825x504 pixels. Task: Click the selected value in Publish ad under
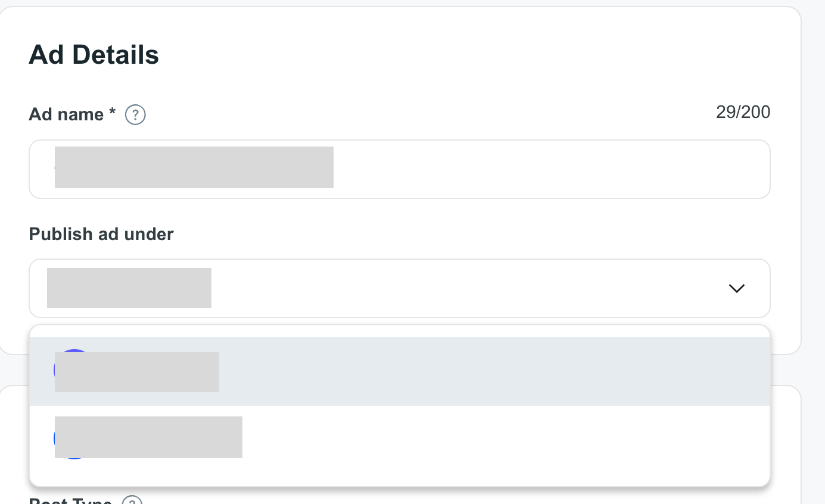click(129, 288)
